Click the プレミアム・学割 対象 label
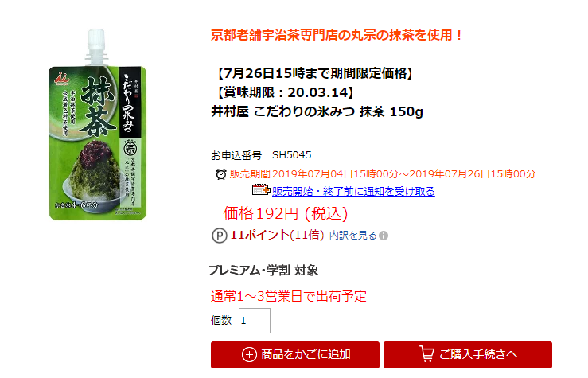588x378 pixels. (263, 270)
